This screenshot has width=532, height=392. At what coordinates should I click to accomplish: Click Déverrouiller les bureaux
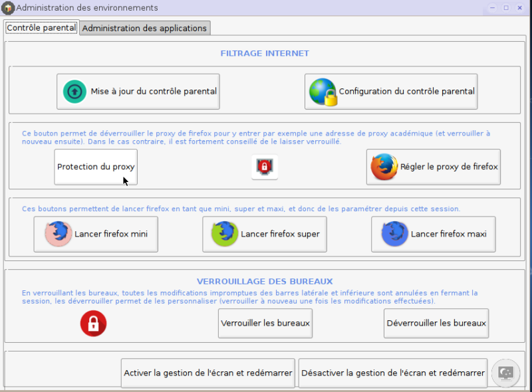(436, 323)
